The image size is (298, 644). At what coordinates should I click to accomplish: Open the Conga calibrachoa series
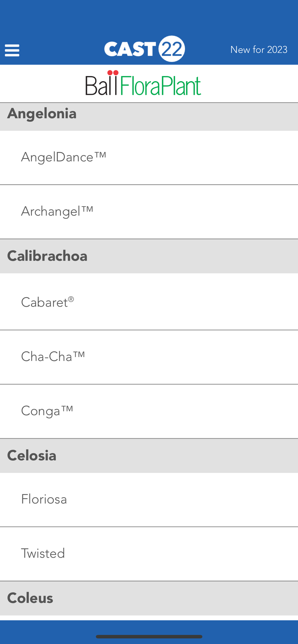(x=149, y=411)
